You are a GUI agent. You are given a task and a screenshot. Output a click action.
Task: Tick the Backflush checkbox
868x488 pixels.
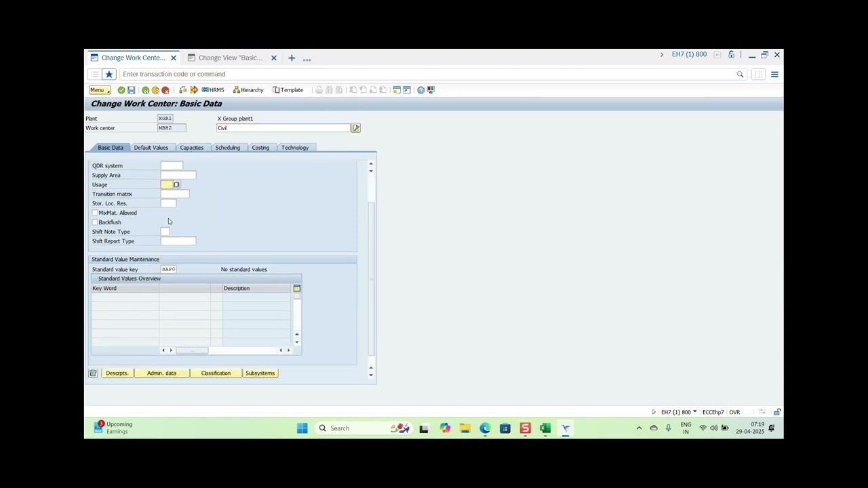pyautogui.click(x=95, y=222)
